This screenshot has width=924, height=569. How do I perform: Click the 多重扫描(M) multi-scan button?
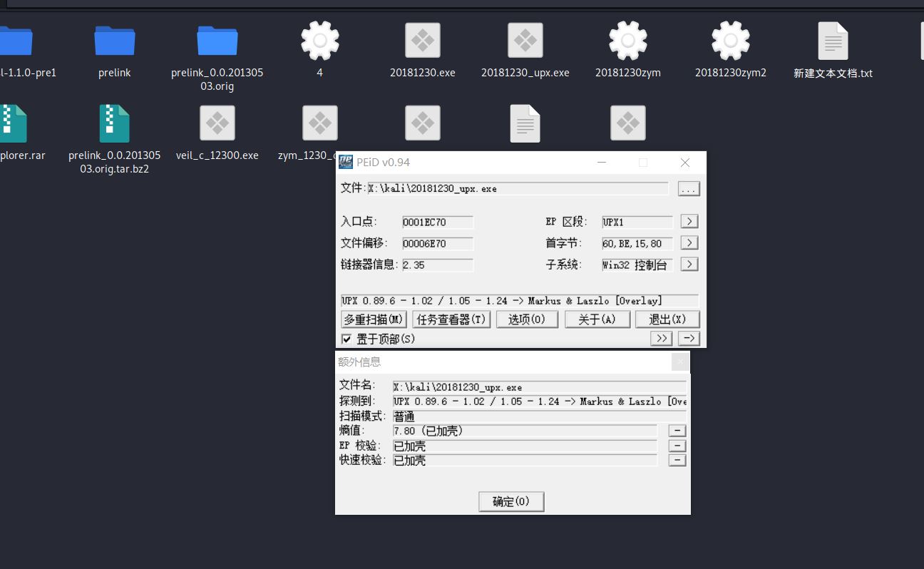pyautogui.click(x=374, y=319)
